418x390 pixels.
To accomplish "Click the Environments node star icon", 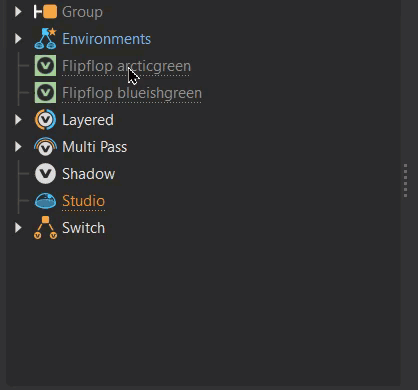I will click(45, 39).
